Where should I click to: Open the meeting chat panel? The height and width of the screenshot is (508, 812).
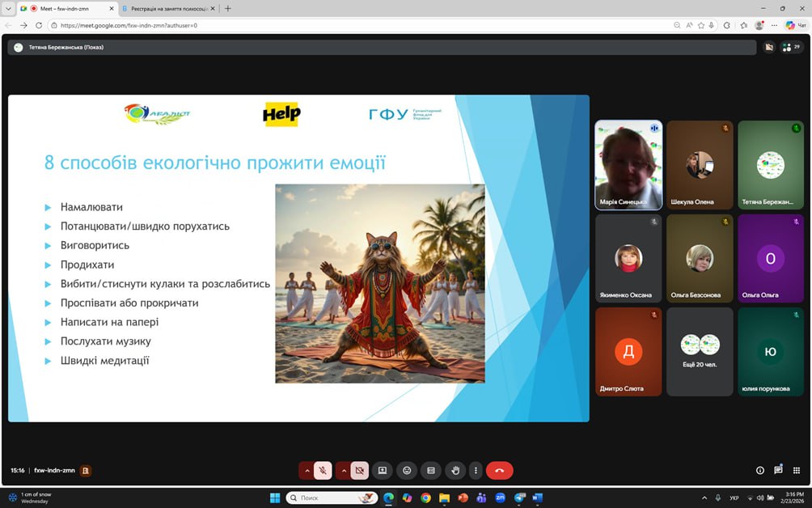778,470
